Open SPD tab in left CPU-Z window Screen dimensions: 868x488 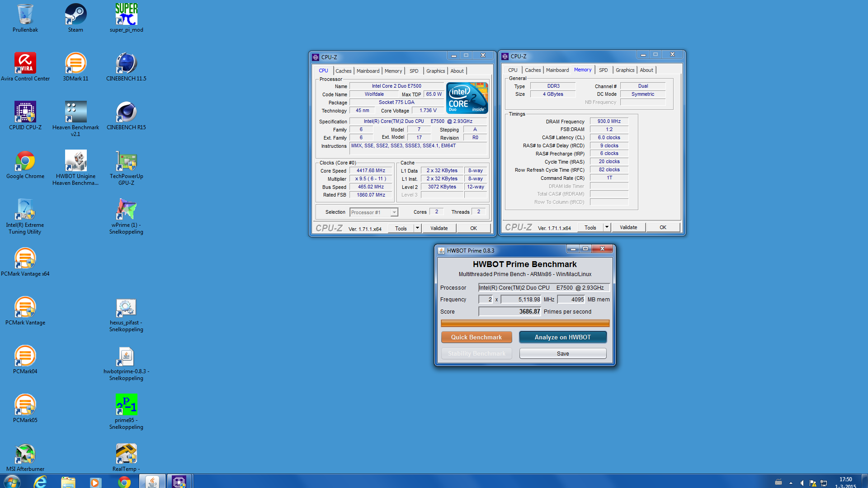pyautogui.click(x=414, y=71)
